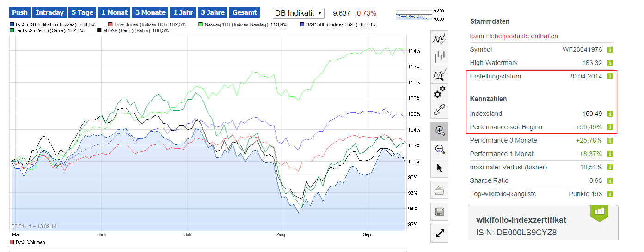Click info icon next to Sharpe Ratio
Screen dimensions: 644x252
pyautogui.click(x=609, y=180)
